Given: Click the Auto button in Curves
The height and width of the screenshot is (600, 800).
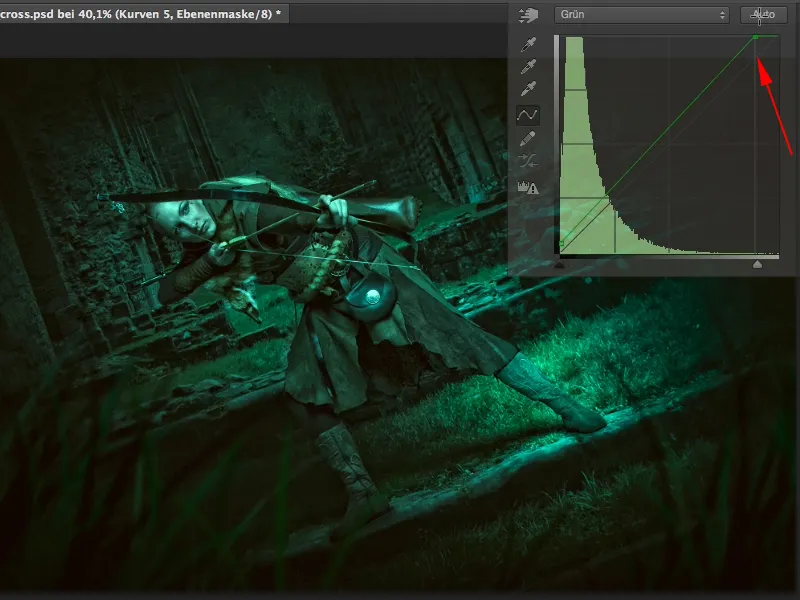Looking at the screenshot, I should [x=763, y=15].
